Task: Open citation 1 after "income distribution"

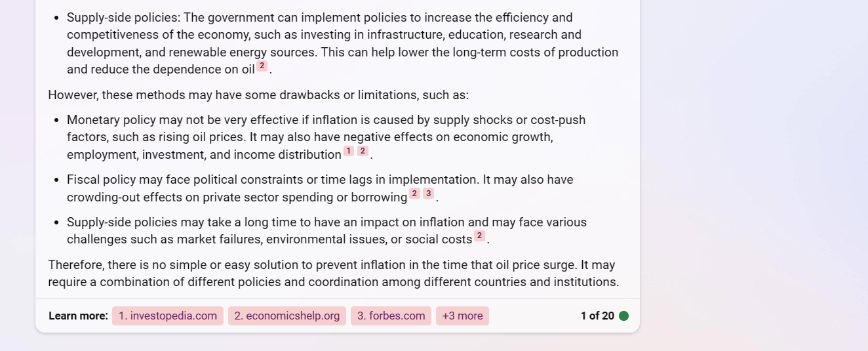Action: click(x=349, y=151)
